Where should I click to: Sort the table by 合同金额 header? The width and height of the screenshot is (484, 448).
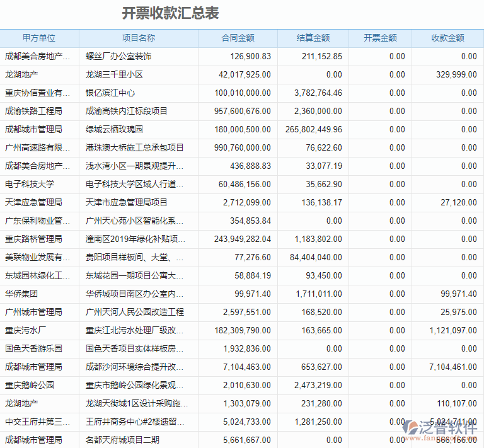click(x=238, y=38)
